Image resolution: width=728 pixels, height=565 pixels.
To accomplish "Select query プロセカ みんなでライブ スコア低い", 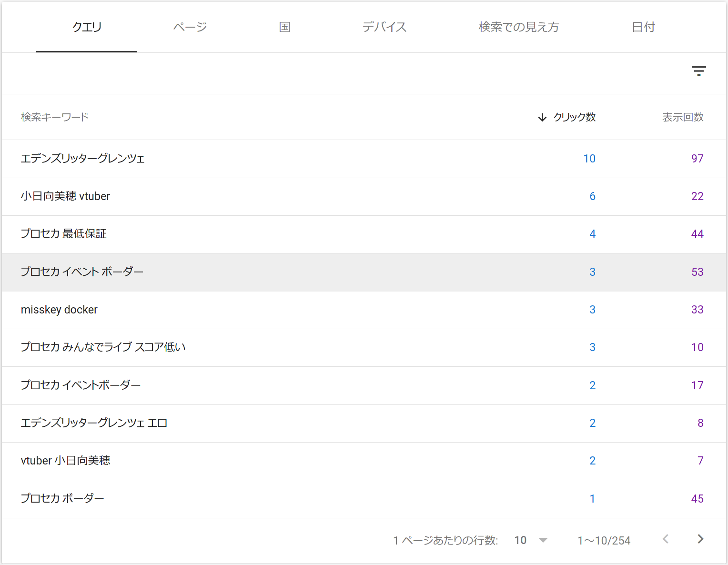I will 364,347.
